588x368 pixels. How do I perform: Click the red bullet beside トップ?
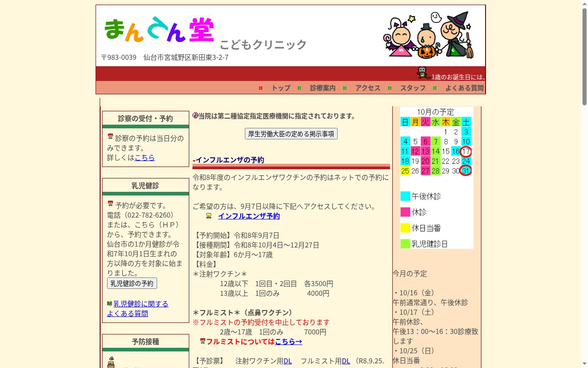(260, 88)
